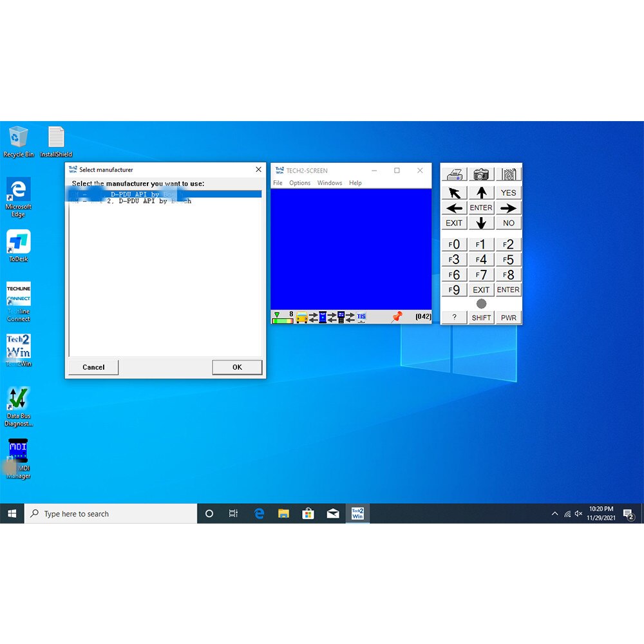The width and height of the screenshot is (644, 644).
Task: Click the Tech2Win icon on the taskbar
Action: [x=357, y=513]
